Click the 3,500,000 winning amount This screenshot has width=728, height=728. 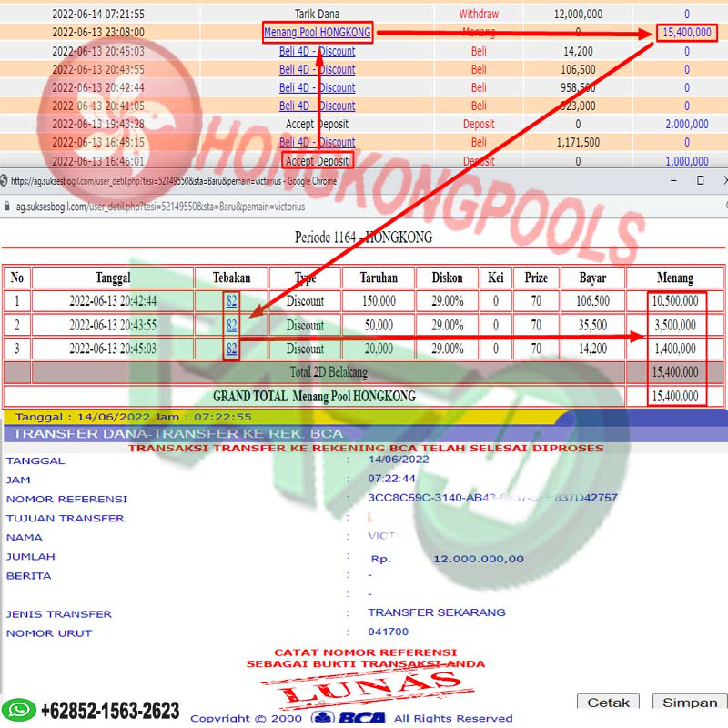click(675, 325)
